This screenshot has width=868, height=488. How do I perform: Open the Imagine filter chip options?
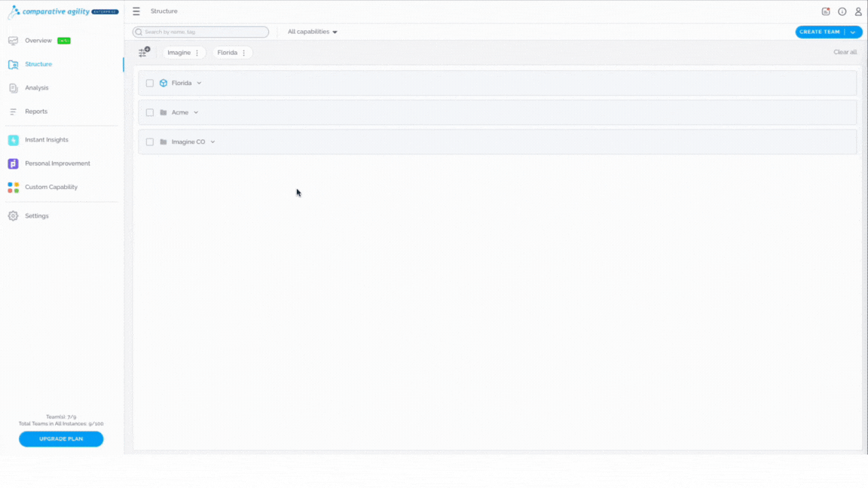197,53
